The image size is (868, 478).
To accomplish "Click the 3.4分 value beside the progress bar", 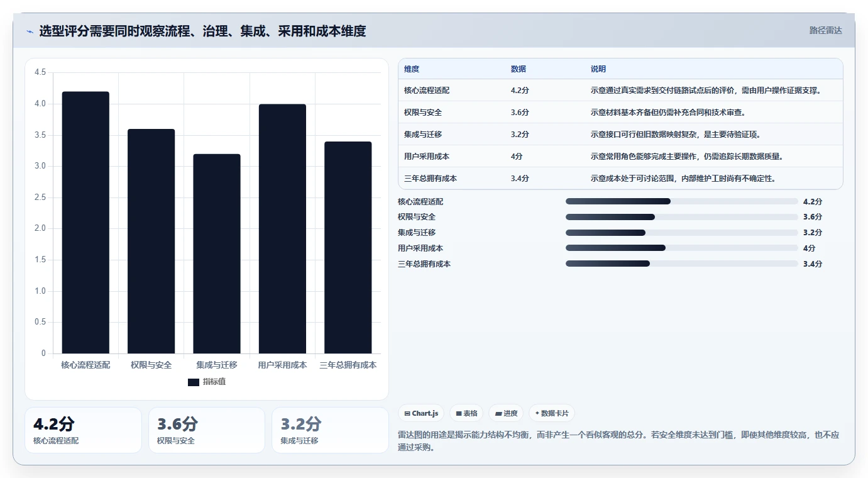I will [x=813, y=264].
